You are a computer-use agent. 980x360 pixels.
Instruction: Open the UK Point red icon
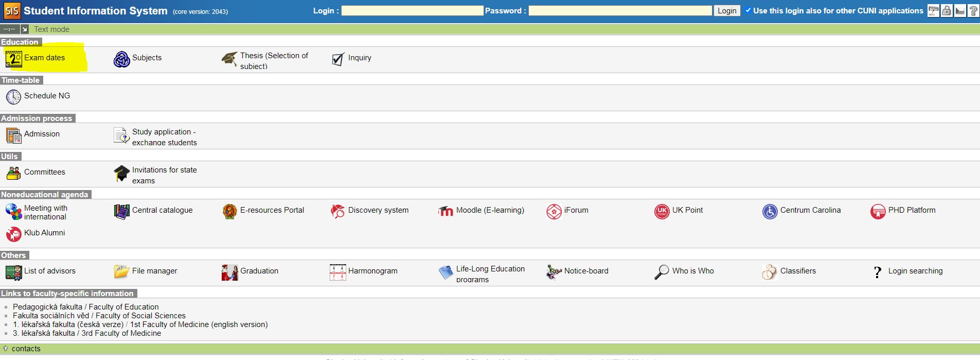[x=662, y=211]
